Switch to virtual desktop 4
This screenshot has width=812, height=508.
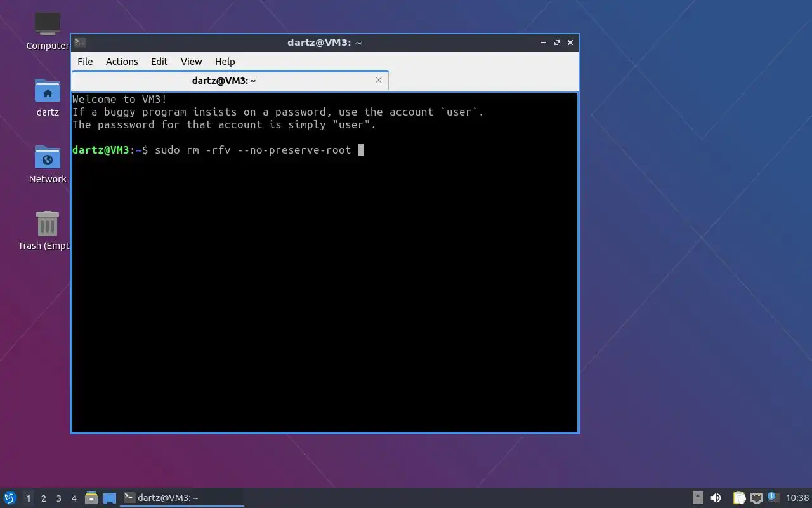(x=74, y=498)
